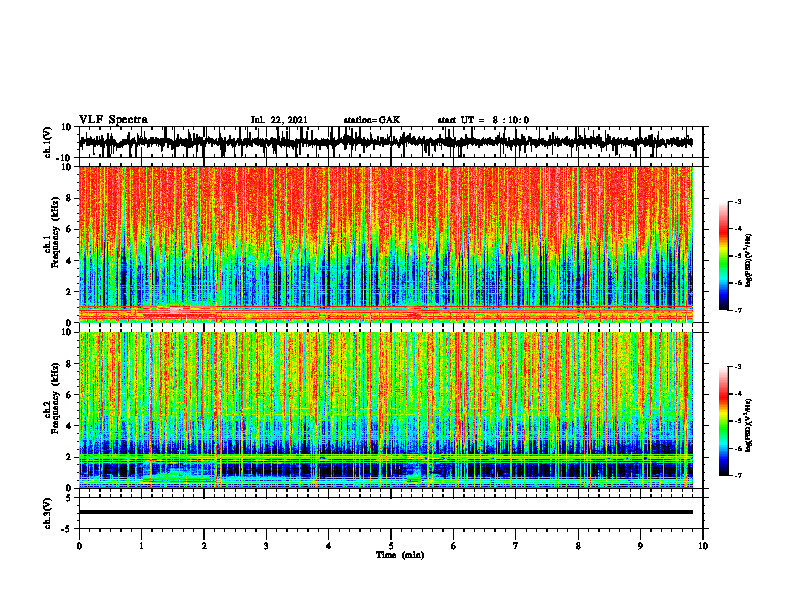Click the "Time (min)" axis label

pyautogui.click(x=400, y=555)
